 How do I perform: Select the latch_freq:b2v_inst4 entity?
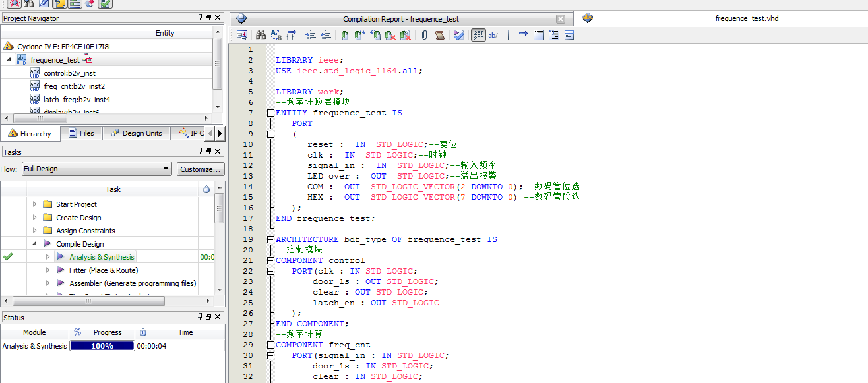tap(77, 100)
